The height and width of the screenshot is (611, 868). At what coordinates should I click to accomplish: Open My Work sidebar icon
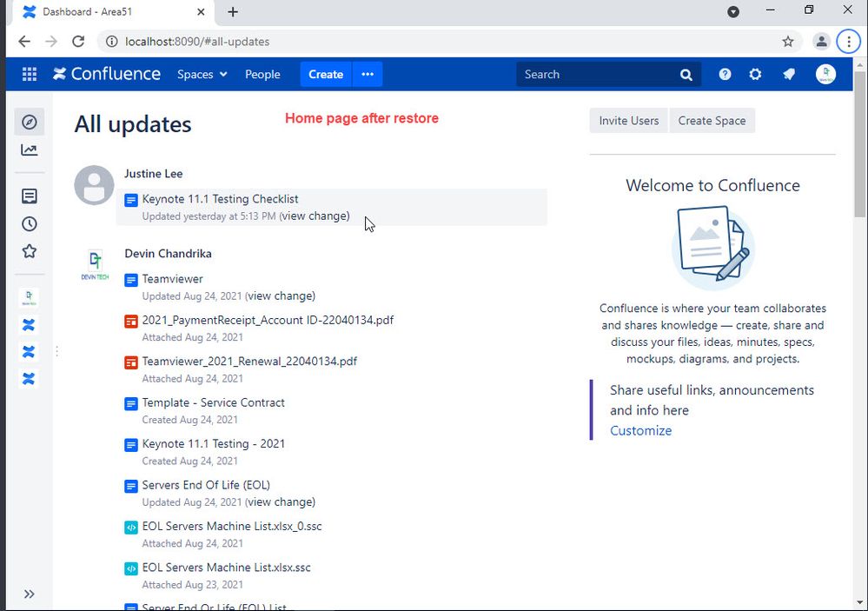click(30, 196)
